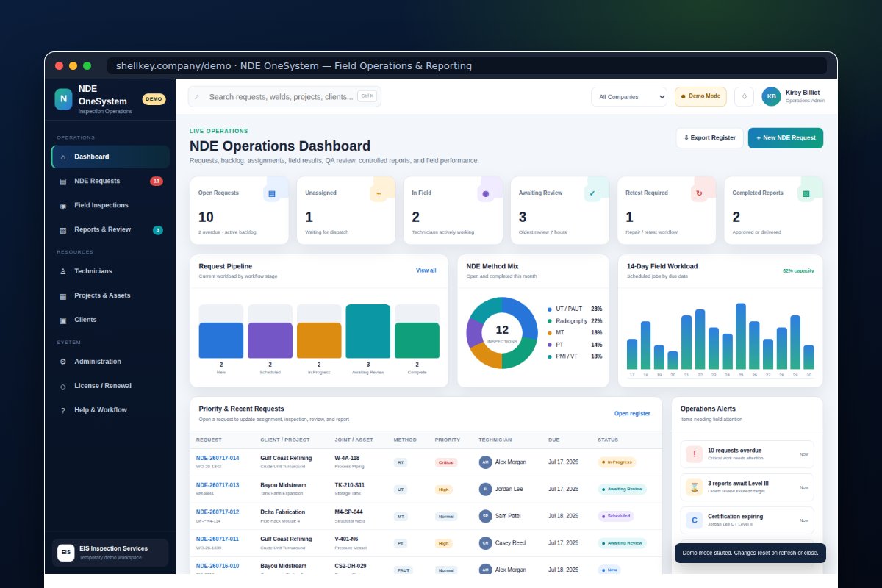The width and height of the screenshot is (882, 588).
Task: Click the Radiography legend entry
Action: pyautogui.click(x=575, y=321)
